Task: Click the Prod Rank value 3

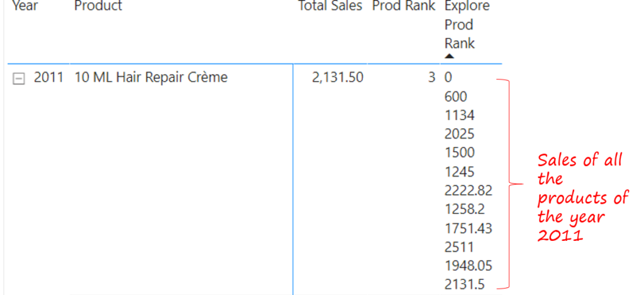Action: pos(431,78)
